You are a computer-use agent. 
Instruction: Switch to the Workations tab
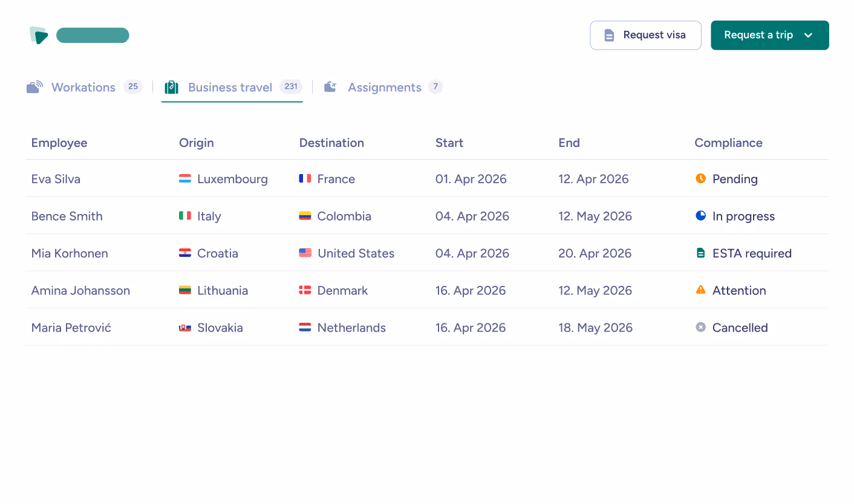point(84,87)
